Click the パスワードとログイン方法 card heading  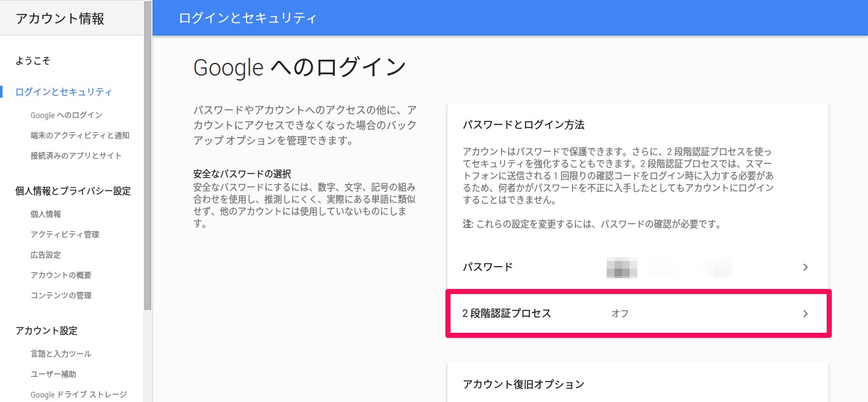pyautogui.click(x=524, y=124)
